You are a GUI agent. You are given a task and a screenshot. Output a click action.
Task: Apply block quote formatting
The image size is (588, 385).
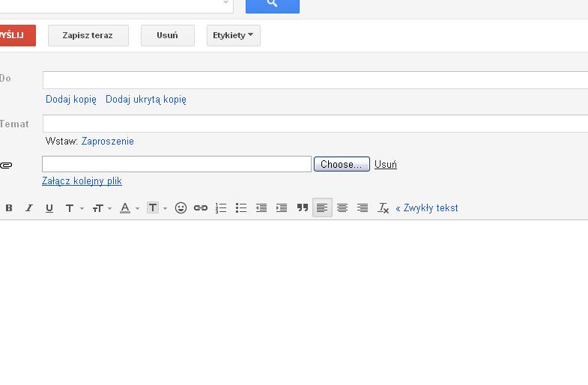point(303,208)
